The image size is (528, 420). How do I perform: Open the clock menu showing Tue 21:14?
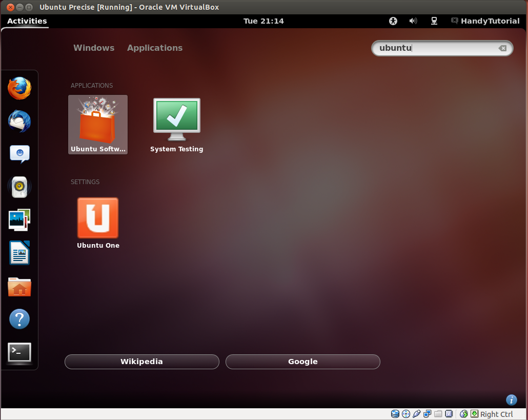click(x=263, y=21)
